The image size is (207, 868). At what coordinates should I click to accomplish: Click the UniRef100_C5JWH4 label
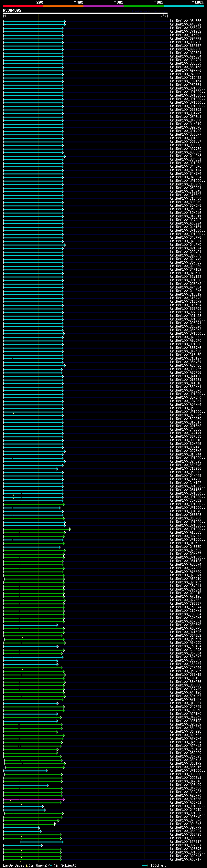(x=186, y=646)
